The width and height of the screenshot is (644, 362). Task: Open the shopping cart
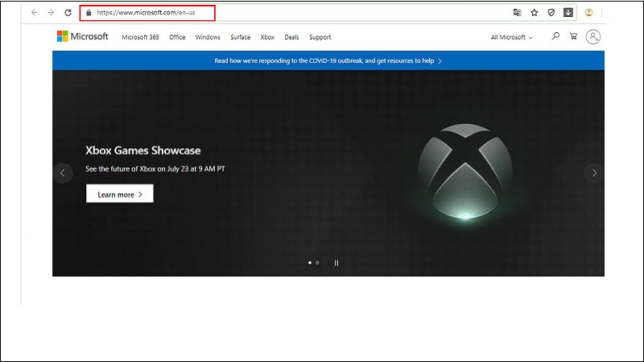tap(573, 36)
